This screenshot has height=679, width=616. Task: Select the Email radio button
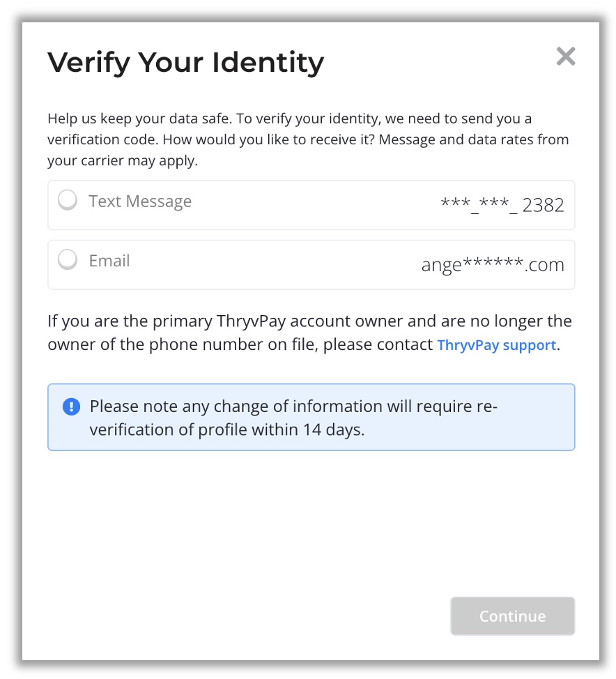tap(68, 260)
